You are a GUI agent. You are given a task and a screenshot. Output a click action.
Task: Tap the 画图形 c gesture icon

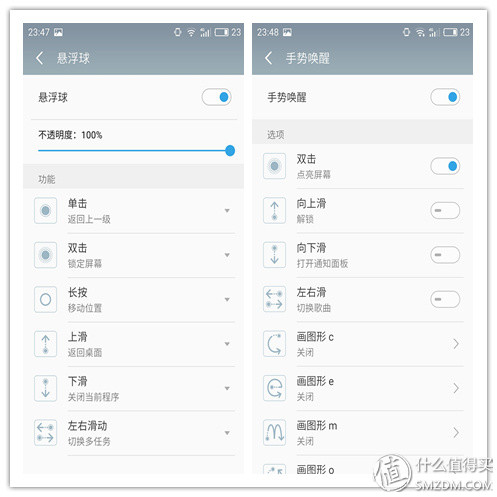pos(274,344)
